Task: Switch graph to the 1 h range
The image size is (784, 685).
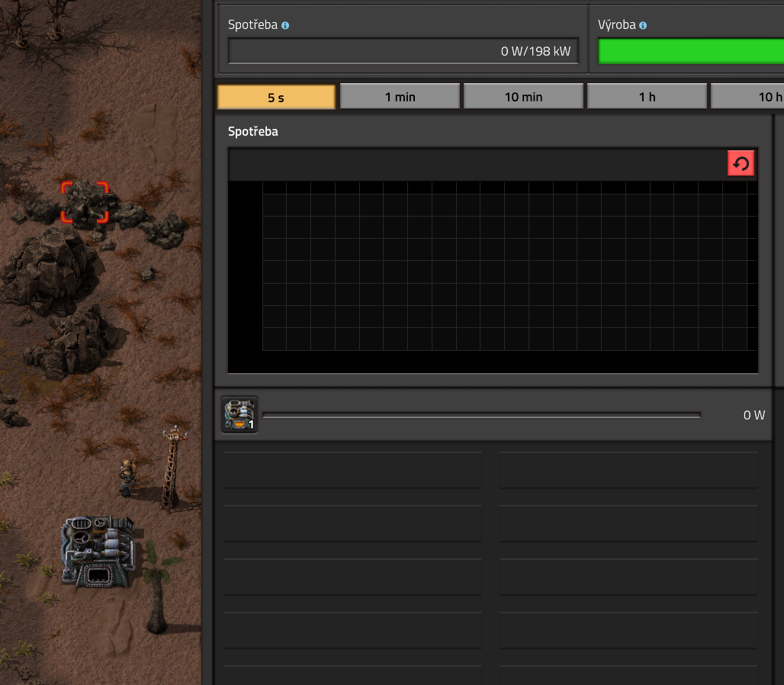Action: 647,97
